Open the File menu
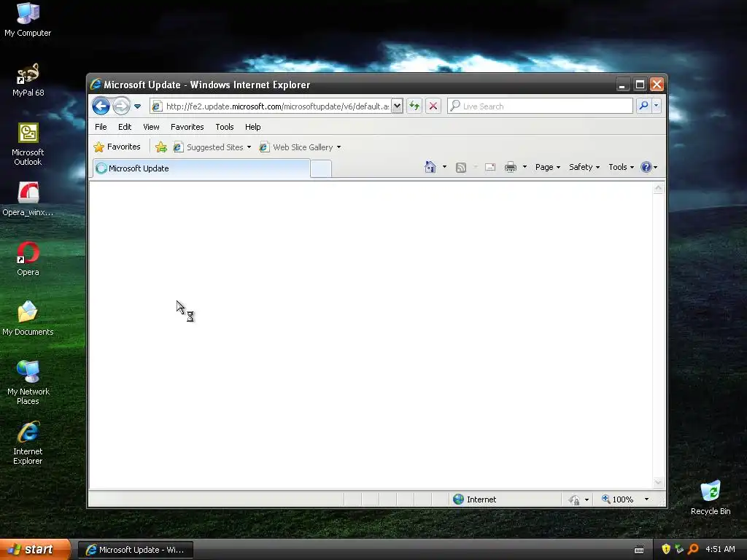Screen dimensions: 747x560 pos(101,127)
